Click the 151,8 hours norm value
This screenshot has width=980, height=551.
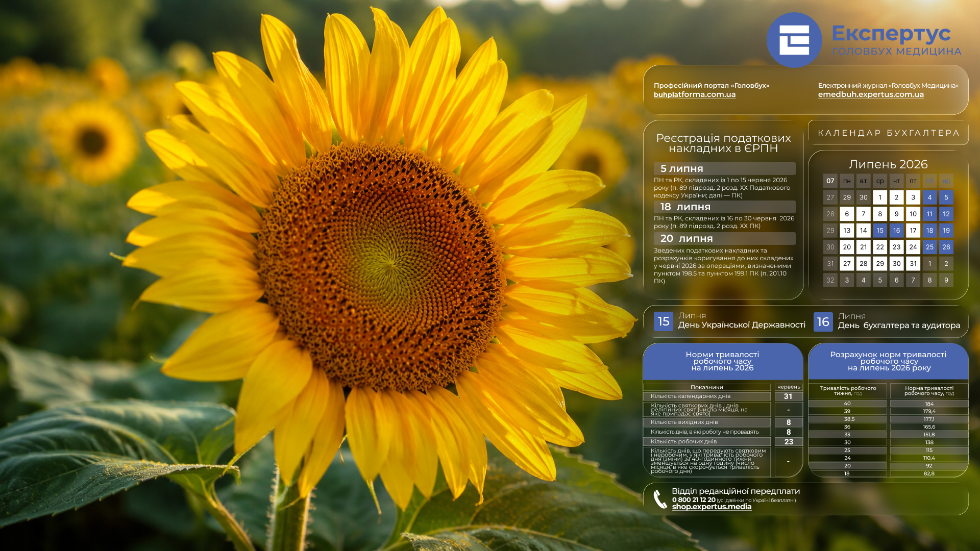pyautogui.click(x=929, y=435)
